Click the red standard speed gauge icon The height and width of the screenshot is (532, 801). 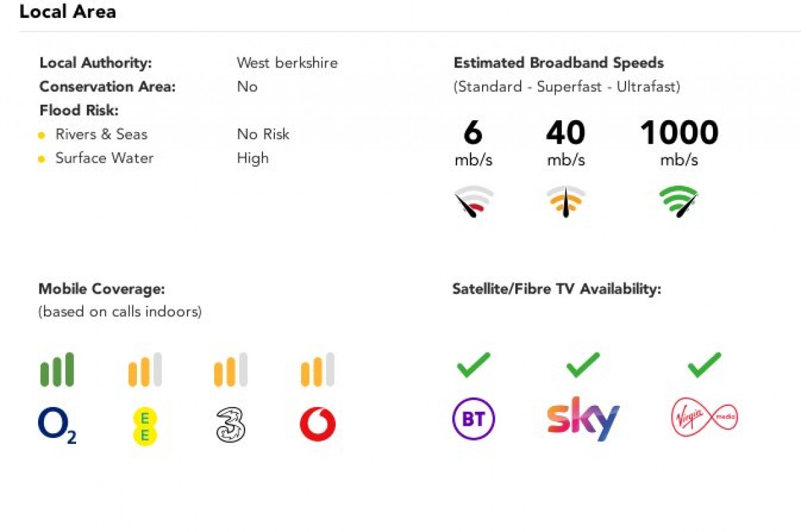click(x=474, y=202)
